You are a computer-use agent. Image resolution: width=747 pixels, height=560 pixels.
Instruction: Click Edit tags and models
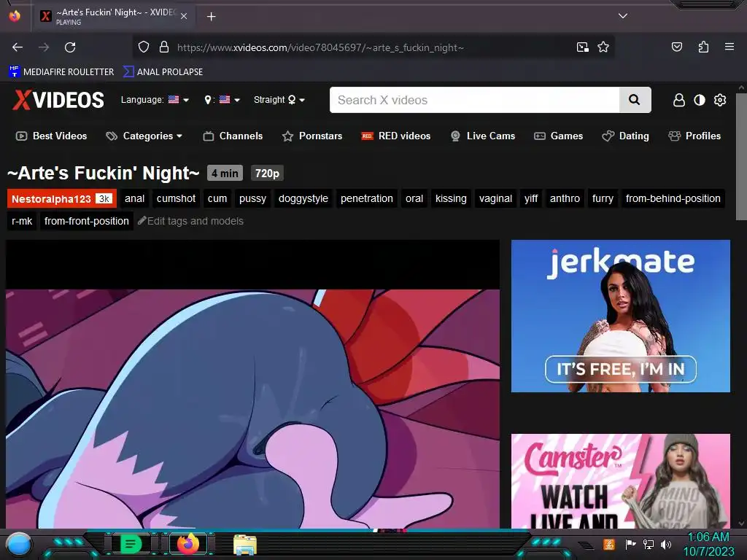[x=190, y=221]
